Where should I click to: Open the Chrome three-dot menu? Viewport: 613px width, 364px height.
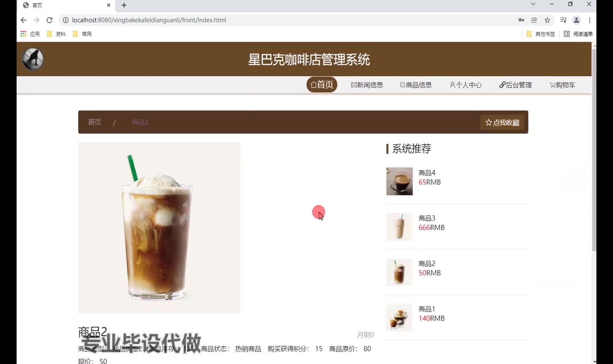[x=590, y=20]
